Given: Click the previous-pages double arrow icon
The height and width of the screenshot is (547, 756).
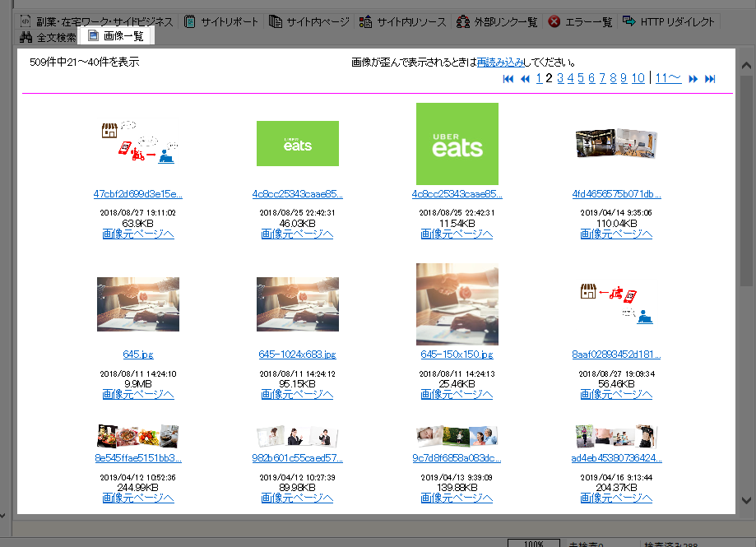Looking at the screenshot, I should click(x=525, y=78).
